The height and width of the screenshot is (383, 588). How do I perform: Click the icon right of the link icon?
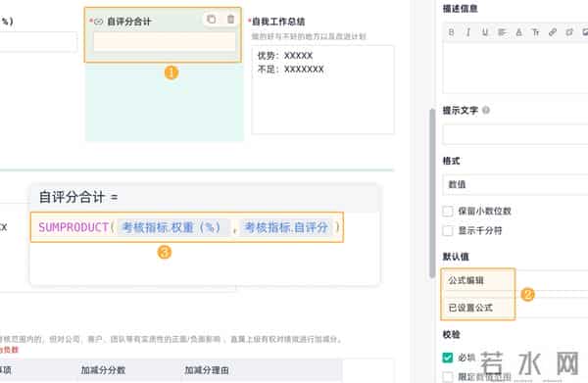(569, 32)
